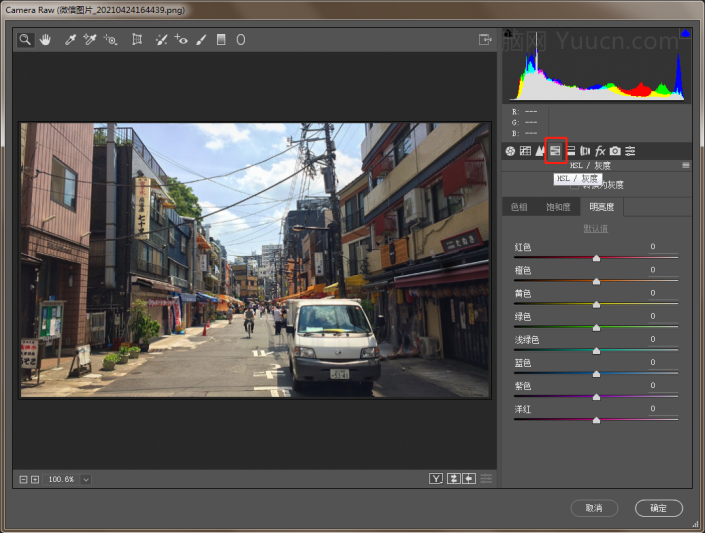Open the Camera Calibration panel icon
The image size is (705, 533).
615,151
